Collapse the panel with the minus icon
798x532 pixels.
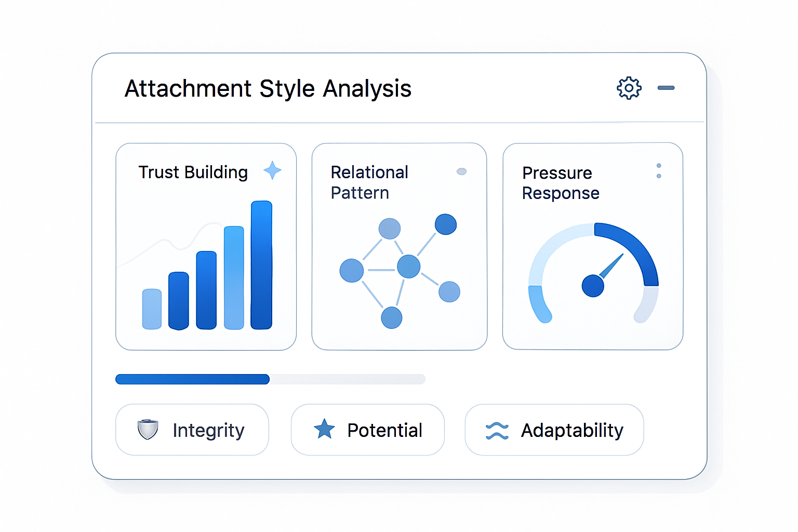pyautogui.click(x=666, y=88)
